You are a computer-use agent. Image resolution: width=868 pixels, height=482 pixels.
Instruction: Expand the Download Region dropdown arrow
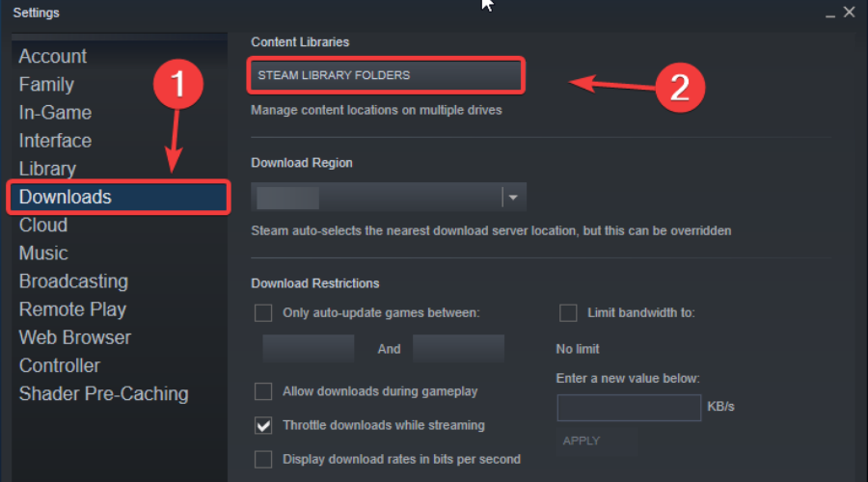point(513,197)
